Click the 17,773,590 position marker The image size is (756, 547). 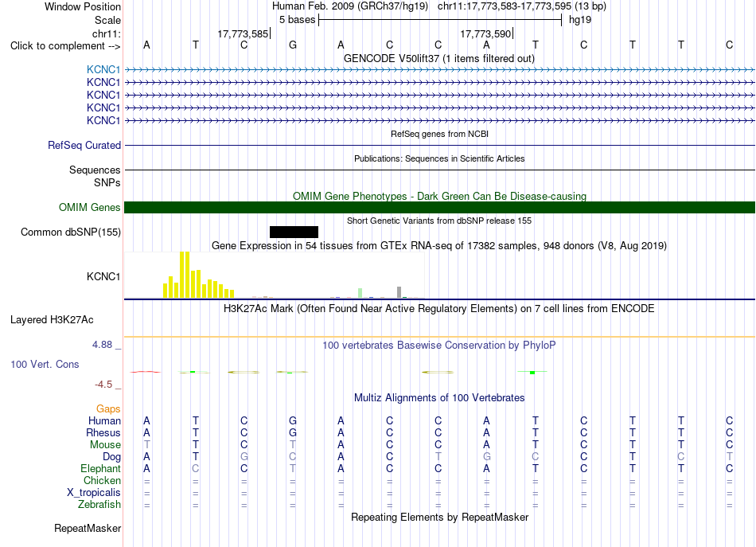point(485,33)
